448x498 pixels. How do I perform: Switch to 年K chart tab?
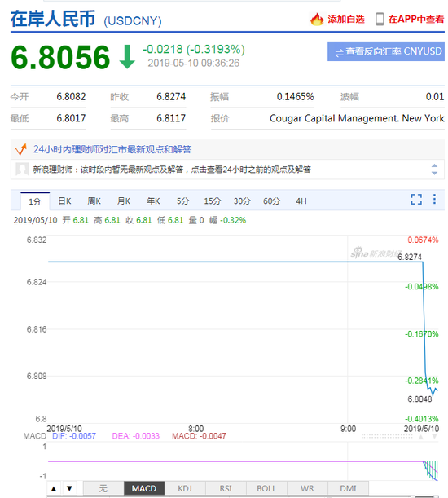point(153,201)
